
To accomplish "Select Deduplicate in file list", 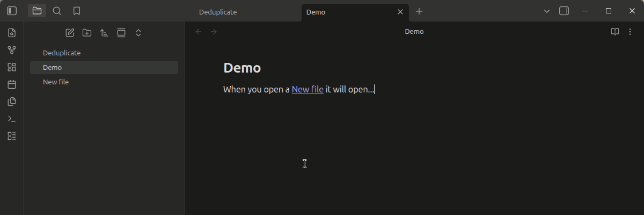I will pyautogui.click(x=104, y=53).
